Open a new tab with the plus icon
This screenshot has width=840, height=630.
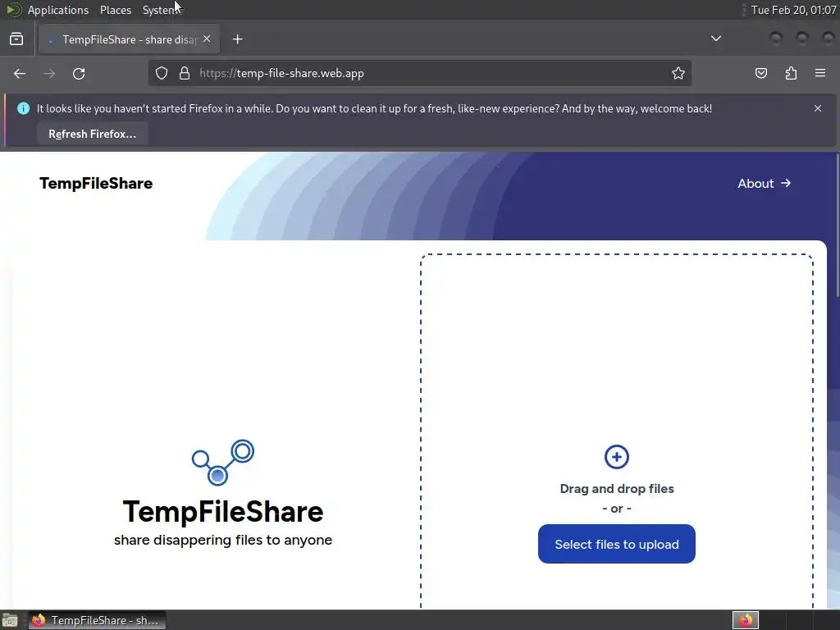(x=237, y=39)
